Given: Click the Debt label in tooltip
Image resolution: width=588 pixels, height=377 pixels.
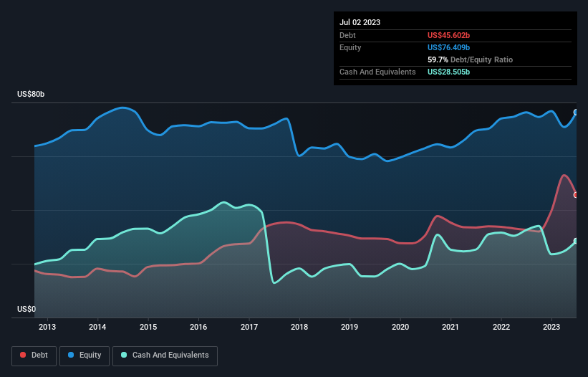Looking at the screenshot, I should tap(347, 35).
